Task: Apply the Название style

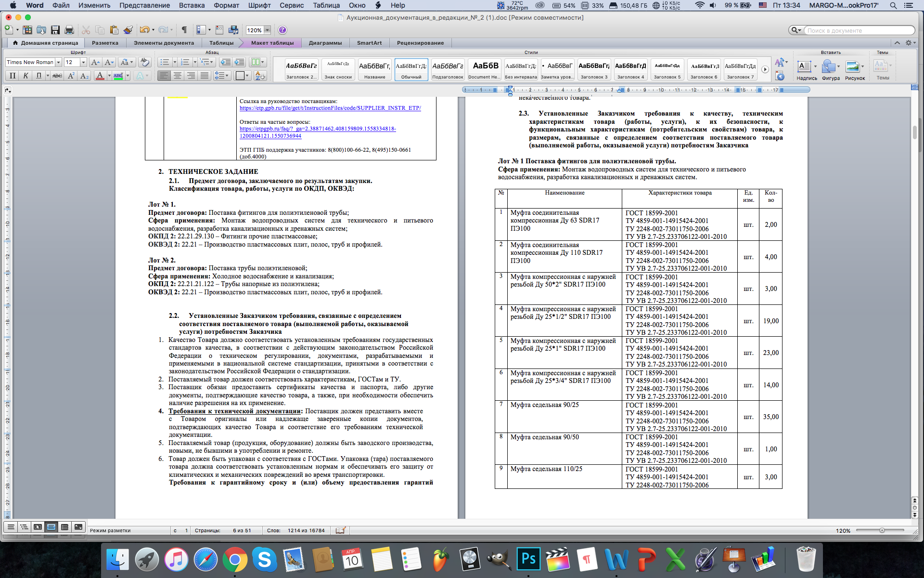Action: [375, 69]
